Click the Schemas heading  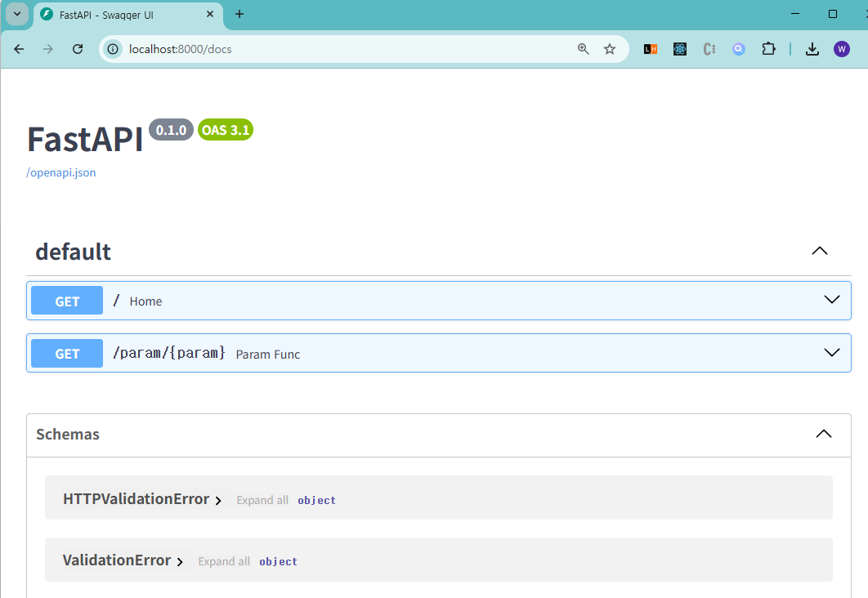[x=68, y=435]
